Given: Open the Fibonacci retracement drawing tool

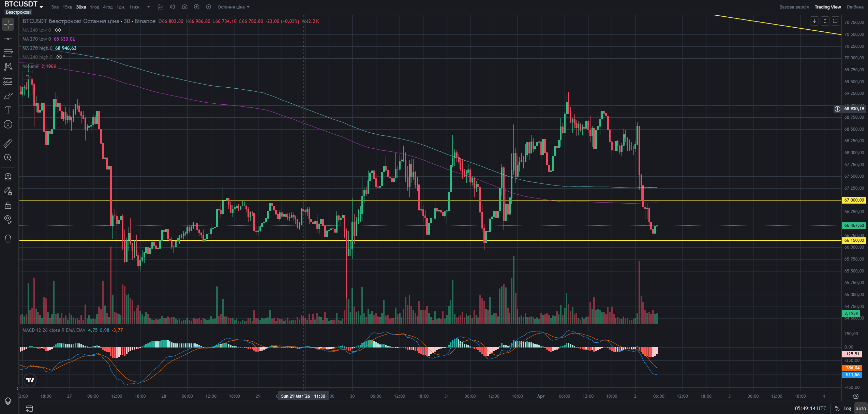Looking at the screenshot, I should tap(8, 53).
